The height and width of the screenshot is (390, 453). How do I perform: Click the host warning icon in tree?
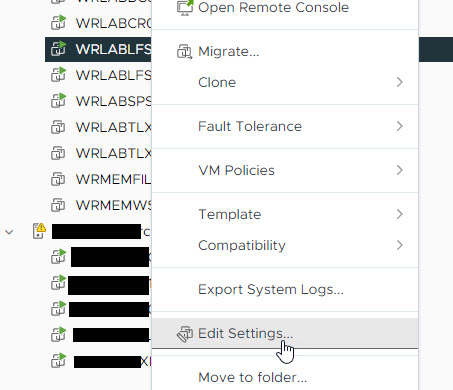pyautogui.click(x=39, y=231)
